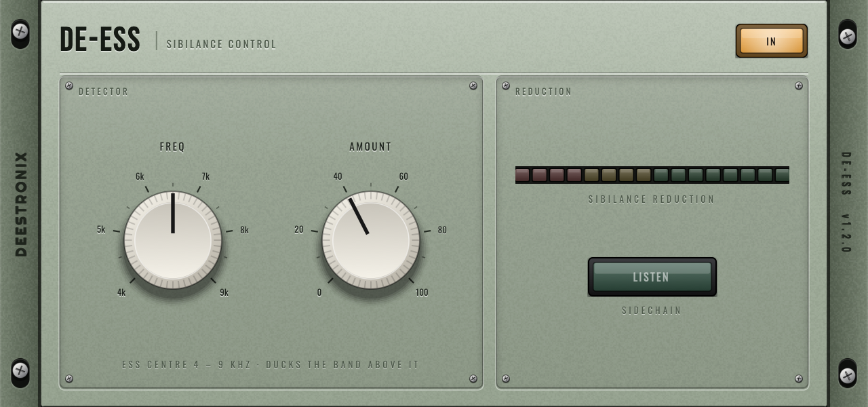This screenshot has height=407, width=868.
Task: Click the 60 mark on AMOUNT knob
Action: point(403,176)
